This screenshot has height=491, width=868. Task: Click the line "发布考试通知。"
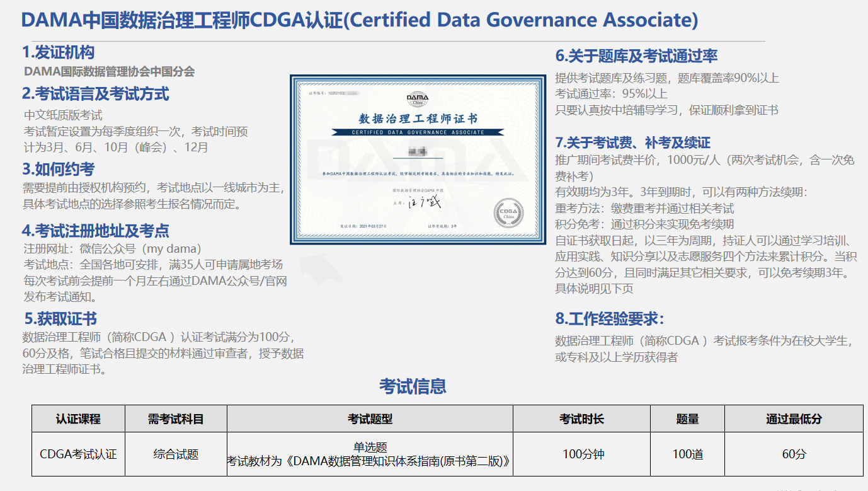(60, 296)
